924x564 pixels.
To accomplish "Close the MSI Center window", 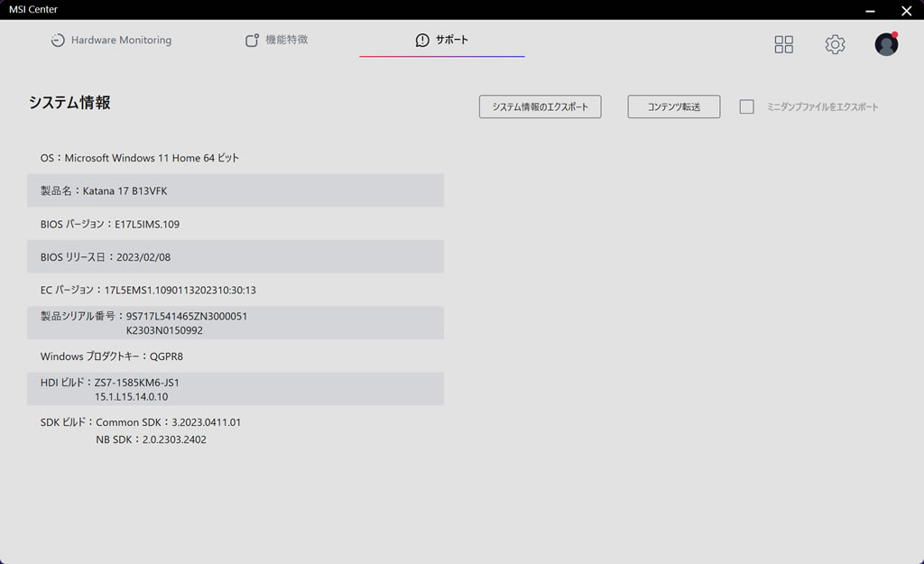I will pyautogui.click(x=906, y=10).
